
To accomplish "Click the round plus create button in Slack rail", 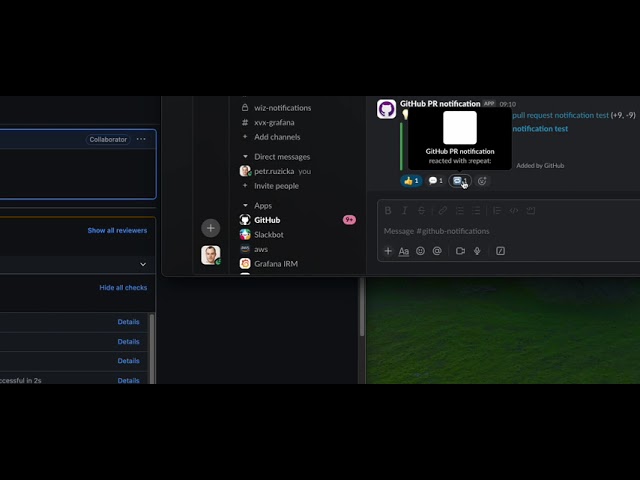I will pos(211,228).
